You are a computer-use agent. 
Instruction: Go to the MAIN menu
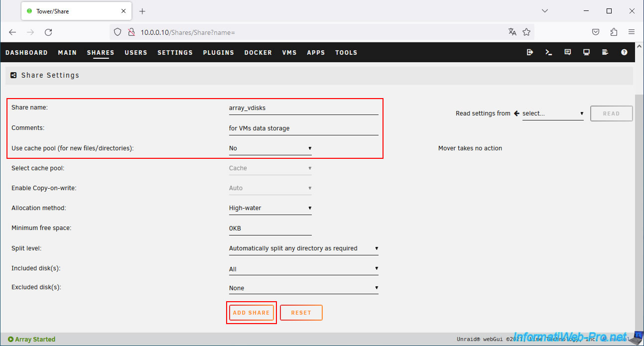click(67, 52)
